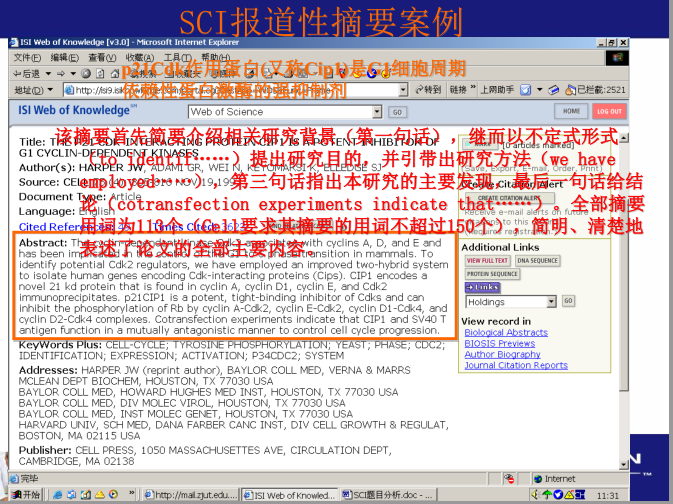Expand the 链接 links toolbar chevron
The image size is (673, 504).
[x=473, y=87]
